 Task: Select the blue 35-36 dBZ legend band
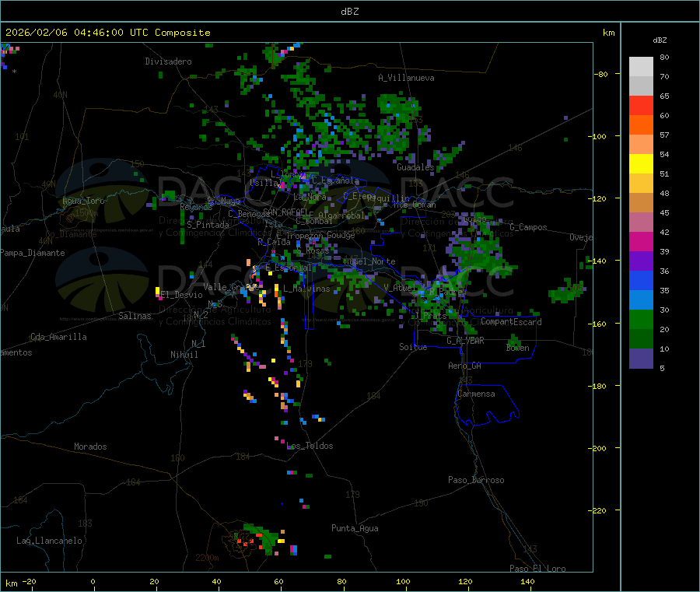pos(641,280)
